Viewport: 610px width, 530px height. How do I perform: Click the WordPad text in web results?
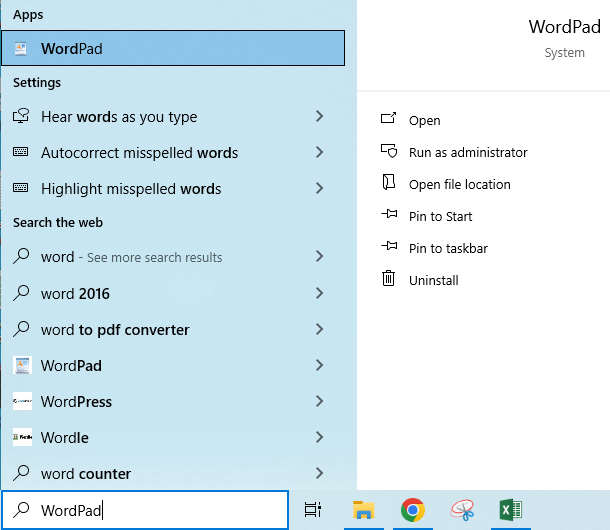click(x=71, y=365)
